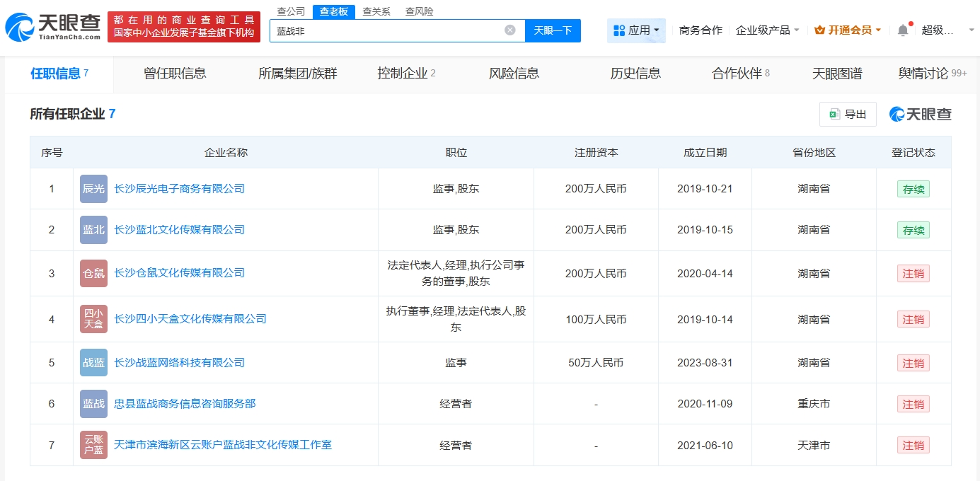This screenshot has height=481, width=980.
Task: Click the 四小天盒 company logo thumbnail
Action: [x=93, y=319]
